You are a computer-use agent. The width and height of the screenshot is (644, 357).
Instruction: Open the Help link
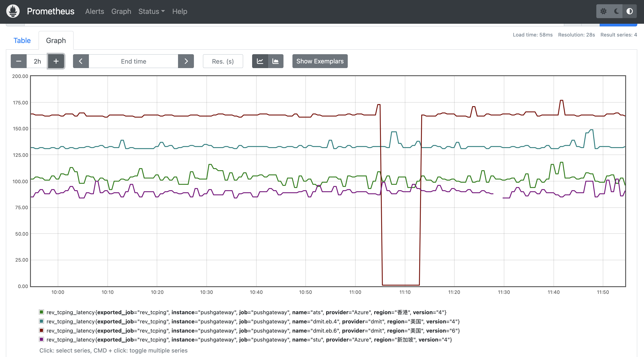[180, 11]
